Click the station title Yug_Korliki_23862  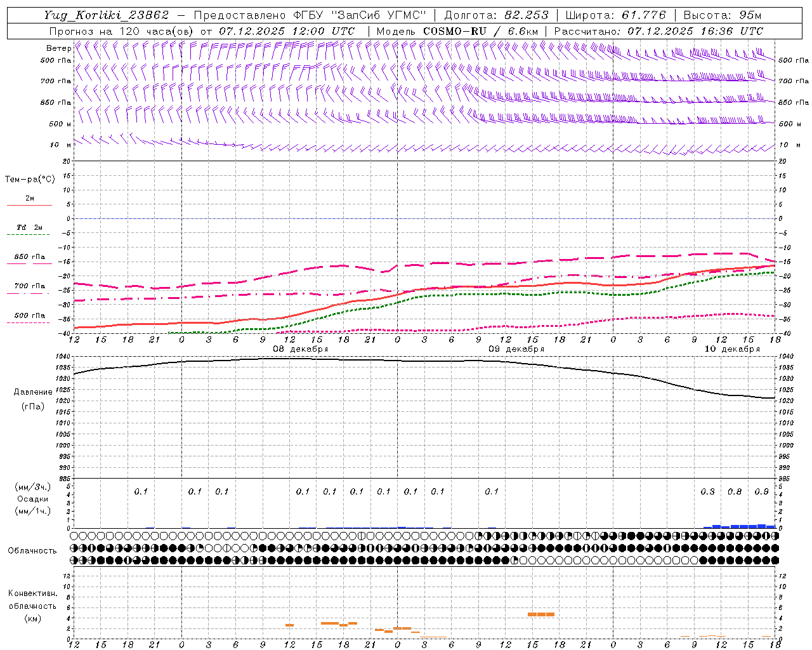click(x=107, y=15)
